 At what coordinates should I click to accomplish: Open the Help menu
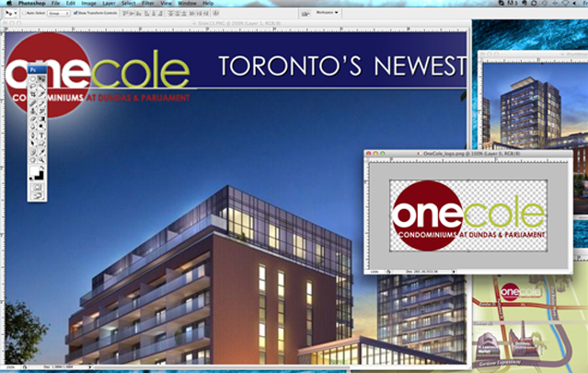[x=208, y=3]
